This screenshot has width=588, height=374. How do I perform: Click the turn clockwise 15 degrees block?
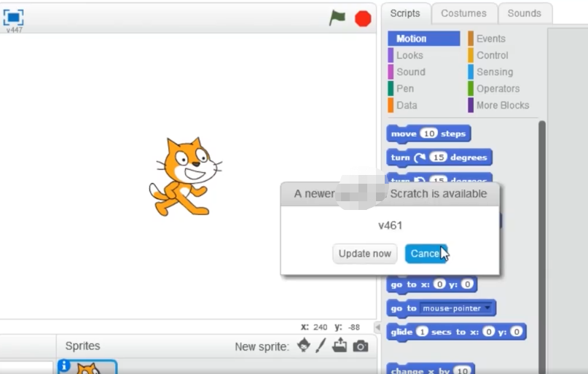pos(439,157)
